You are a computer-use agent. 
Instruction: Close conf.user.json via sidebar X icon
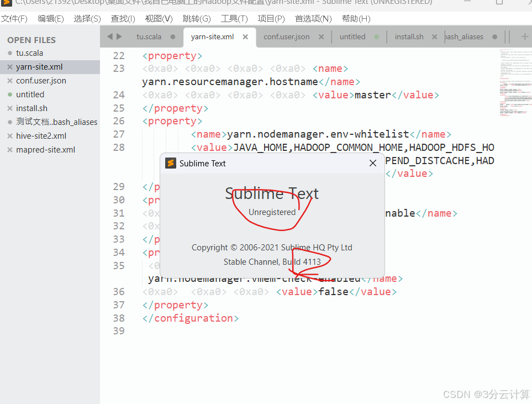(10, 81)
